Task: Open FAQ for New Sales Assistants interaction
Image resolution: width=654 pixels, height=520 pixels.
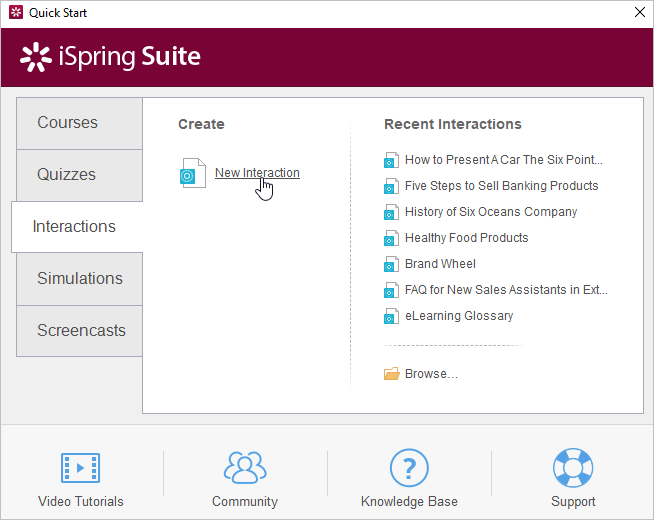Action: click(505, 290)
